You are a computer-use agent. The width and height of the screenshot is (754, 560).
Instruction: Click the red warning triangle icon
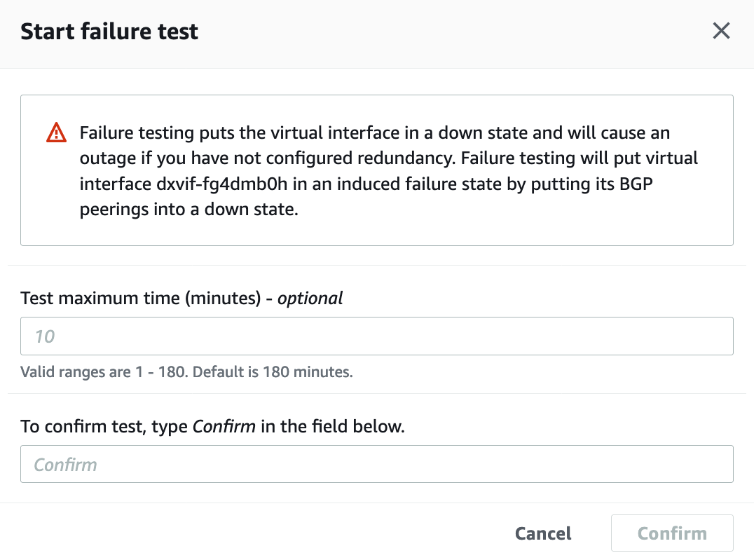click(x=56, y=132)
